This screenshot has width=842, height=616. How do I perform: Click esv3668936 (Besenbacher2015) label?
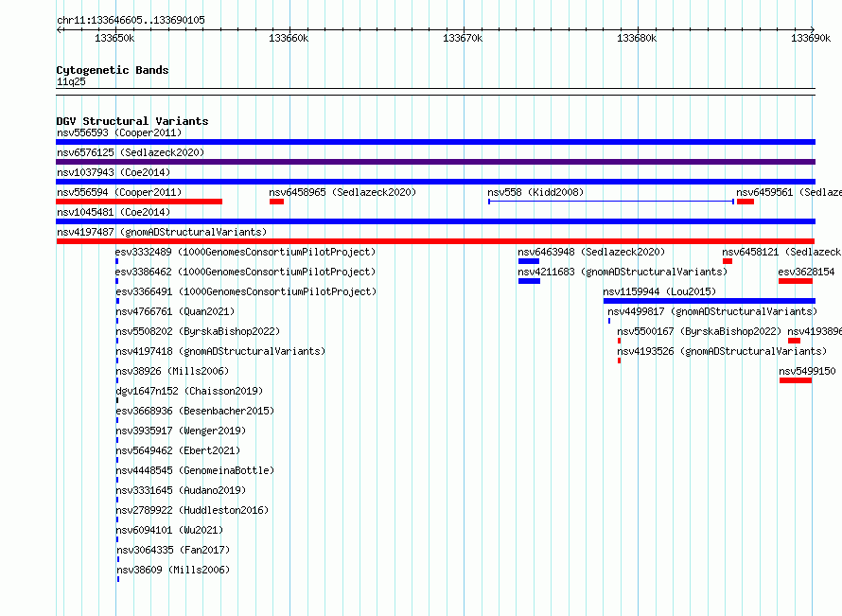pyautogui.click(x=195, y=411)
